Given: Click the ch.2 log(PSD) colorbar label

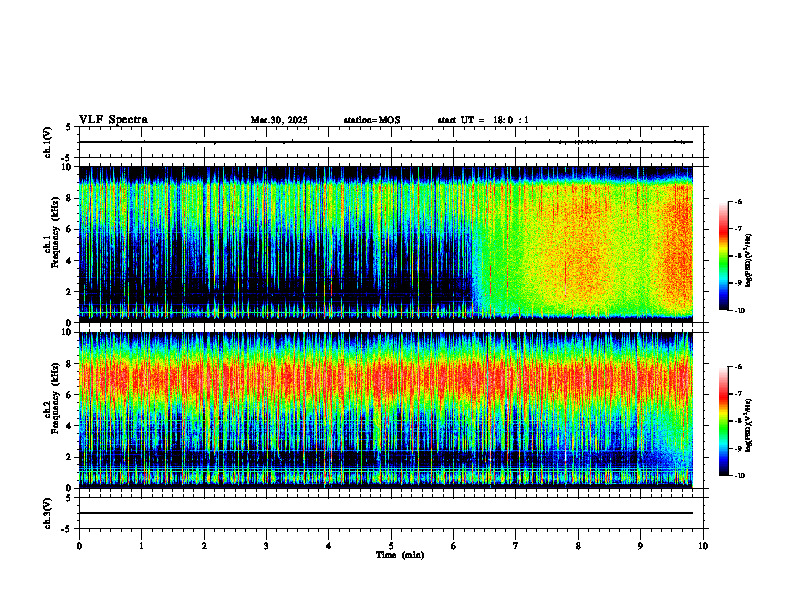Looking at the screenshot, I should [x=748, y=426].
